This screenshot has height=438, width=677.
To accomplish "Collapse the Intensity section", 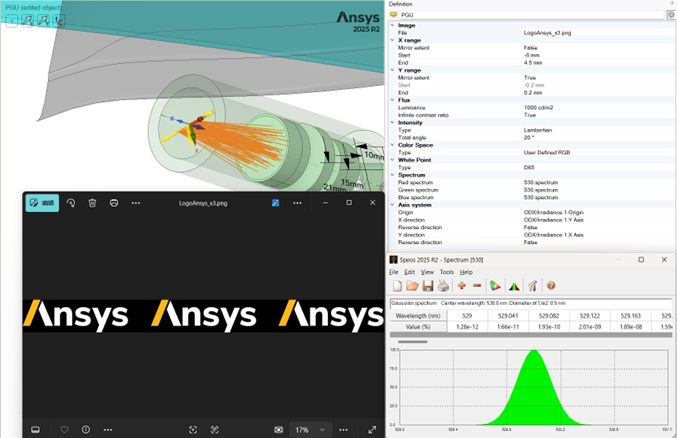I will point(392,122).
